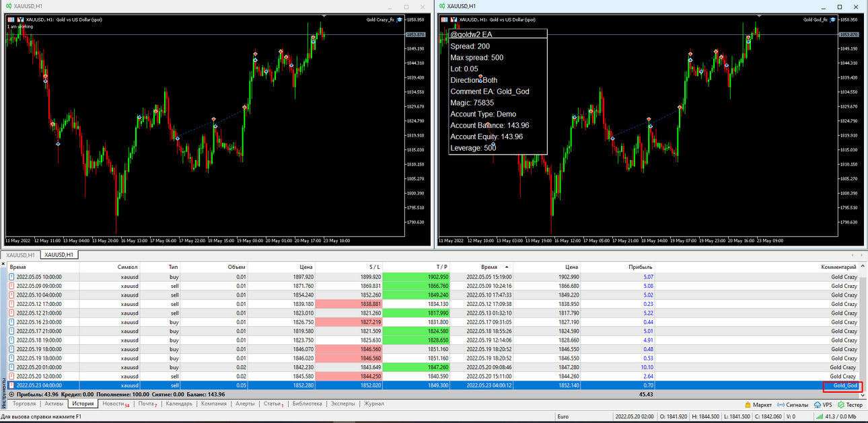The height and width of the screenshot is (423, 868).
Task: Click left window XAUUSD,H1 title icon
Action: [x=8, y=6]
